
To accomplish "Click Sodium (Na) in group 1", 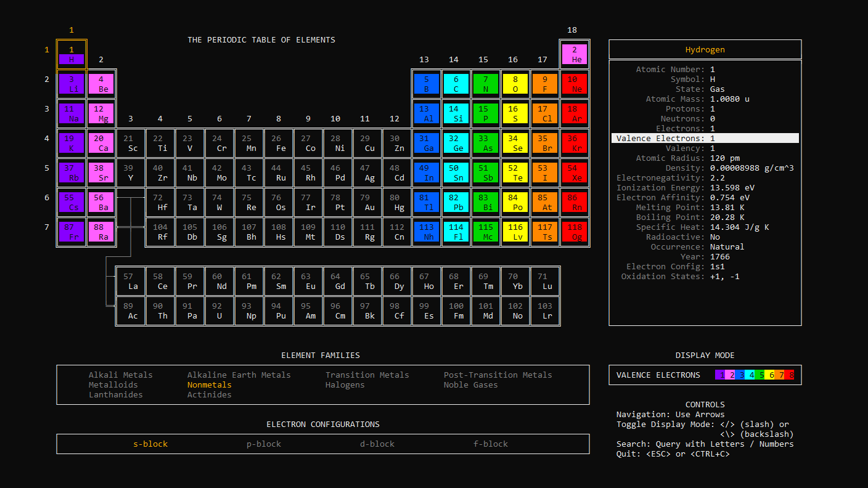I will coord(72,113).
